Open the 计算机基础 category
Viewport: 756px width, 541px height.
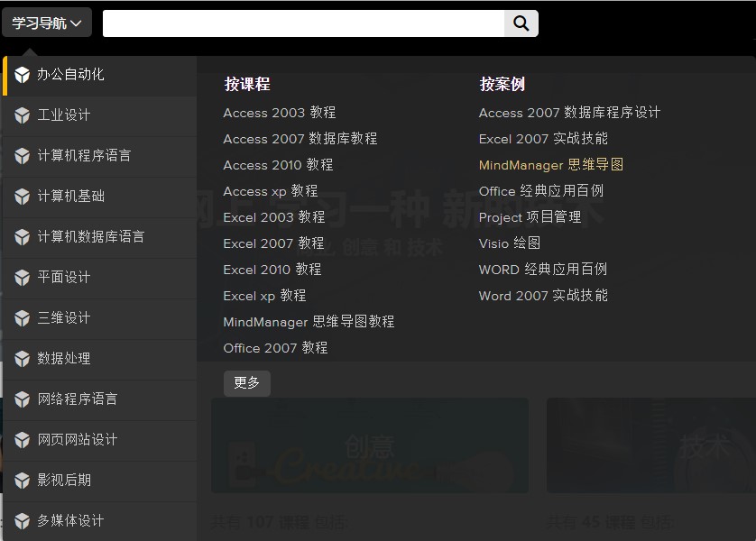(x=100, y=197)
